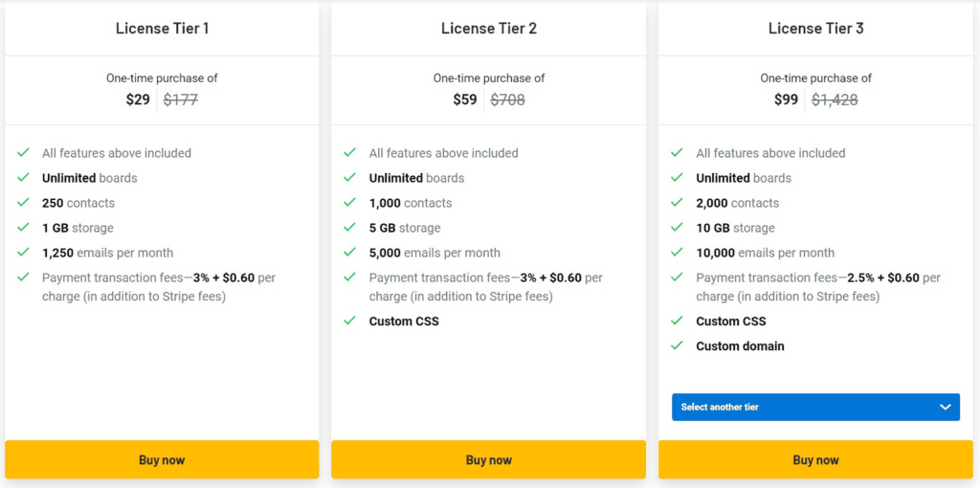Select the License Tier 1 heading
This screenshot has height=488, width=980.
(162, 29)
